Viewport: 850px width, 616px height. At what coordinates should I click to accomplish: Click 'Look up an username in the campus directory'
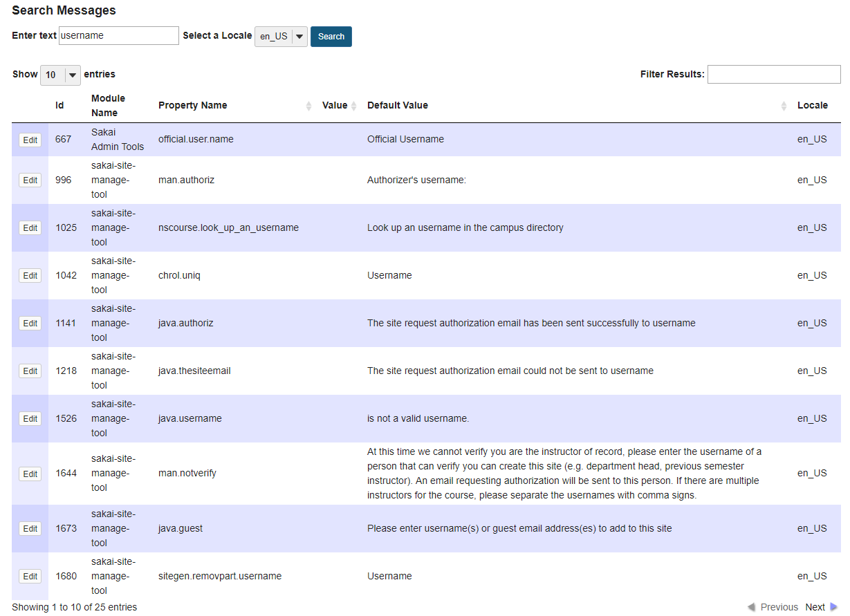pos(465,227)
